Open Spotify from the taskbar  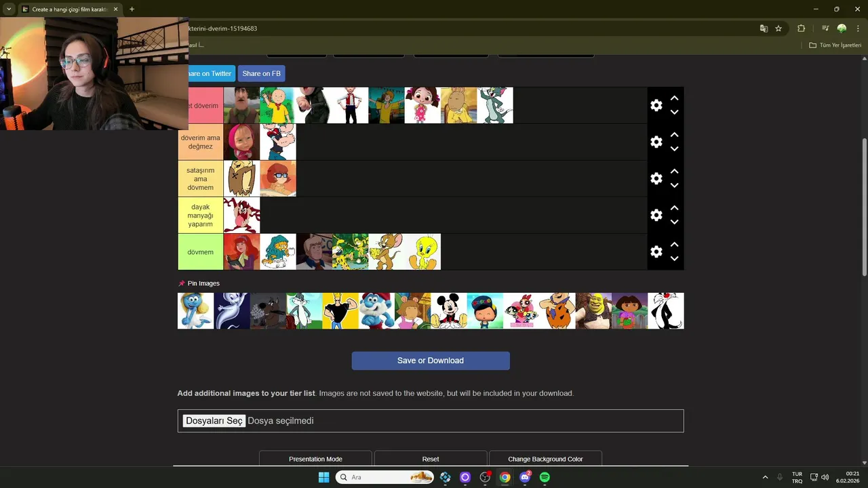click(545, 477)
